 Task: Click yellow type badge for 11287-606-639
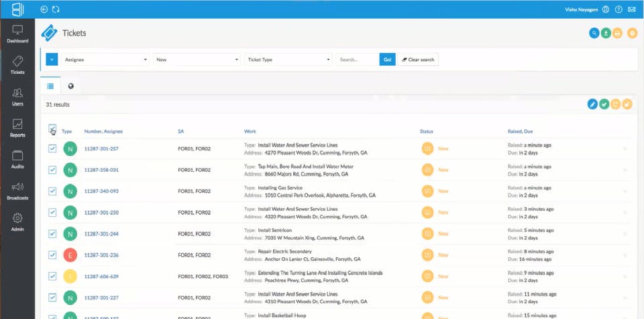(x=70, y=276)
